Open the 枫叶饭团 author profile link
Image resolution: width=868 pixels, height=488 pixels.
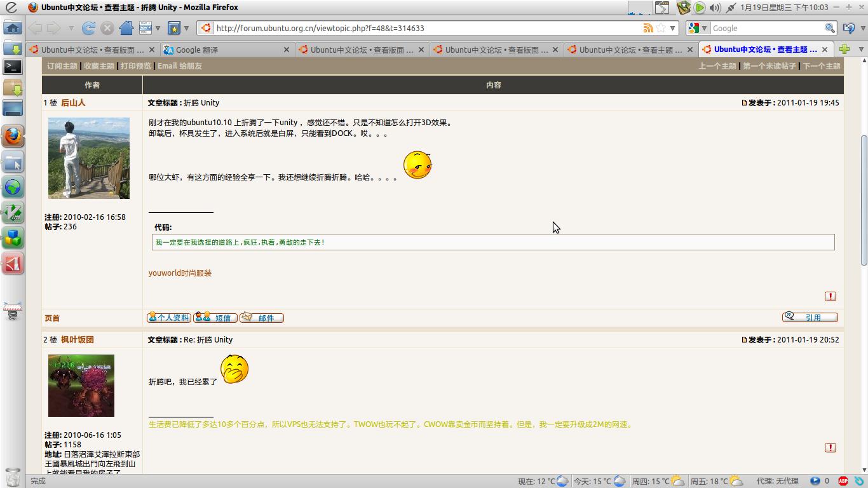click(78, 339)
